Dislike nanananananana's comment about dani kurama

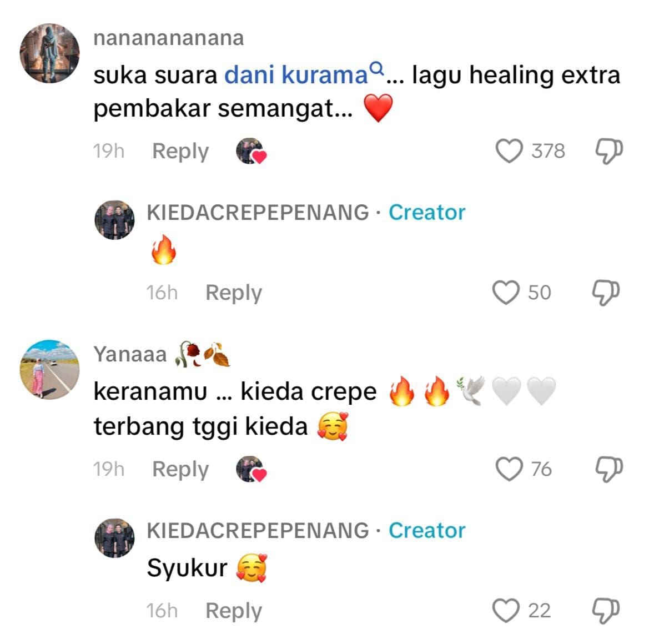tap(609, 151)
